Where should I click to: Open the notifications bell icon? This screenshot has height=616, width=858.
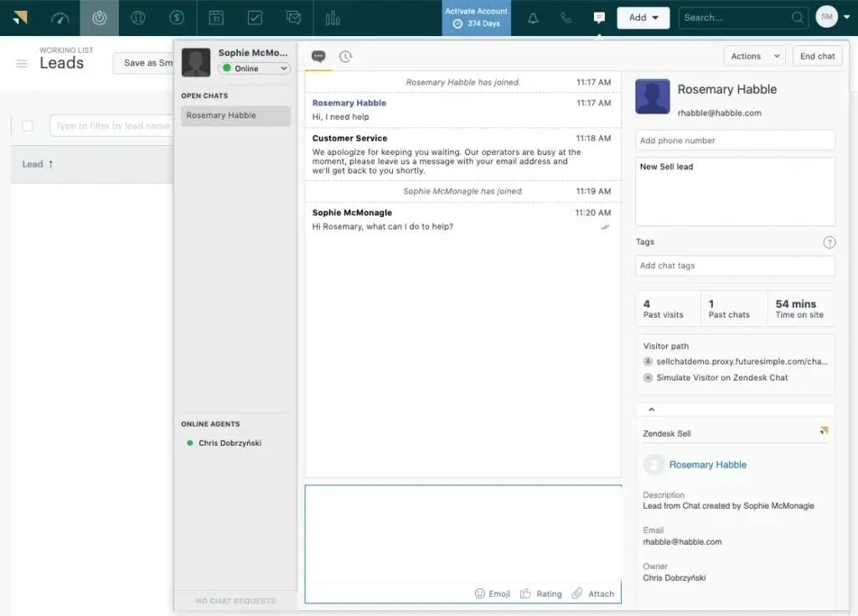point(533,18)
